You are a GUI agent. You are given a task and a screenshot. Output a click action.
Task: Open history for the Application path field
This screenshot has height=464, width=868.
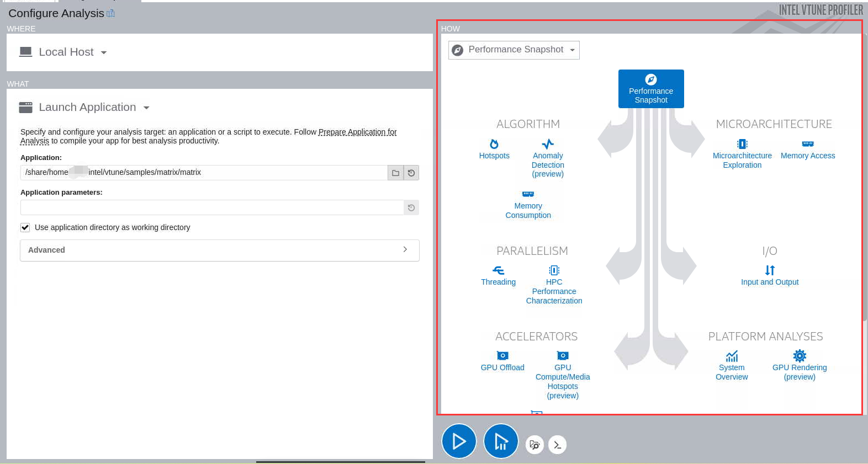411,173
